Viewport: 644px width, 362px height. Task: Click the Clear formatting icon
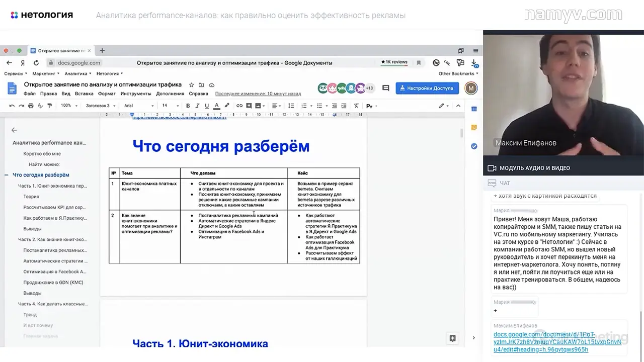[357, 106]
